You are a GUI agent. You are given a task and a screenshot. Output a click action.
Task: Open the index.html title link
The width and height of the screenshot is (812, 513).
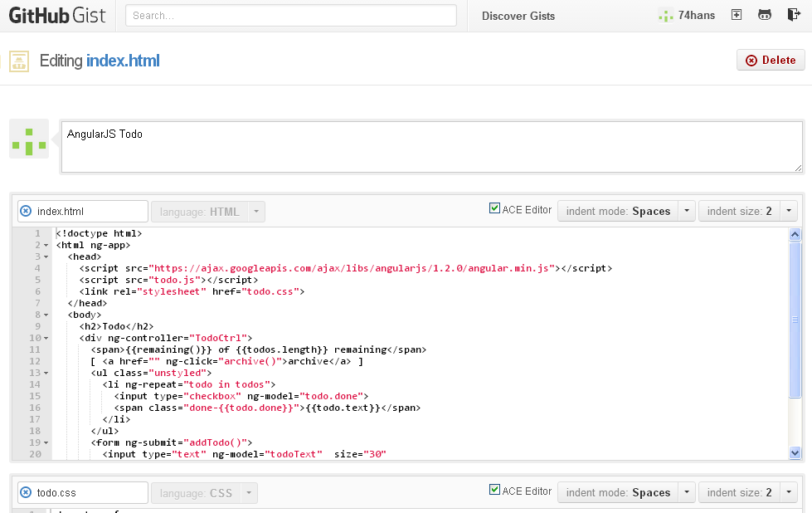pos(123,61)
